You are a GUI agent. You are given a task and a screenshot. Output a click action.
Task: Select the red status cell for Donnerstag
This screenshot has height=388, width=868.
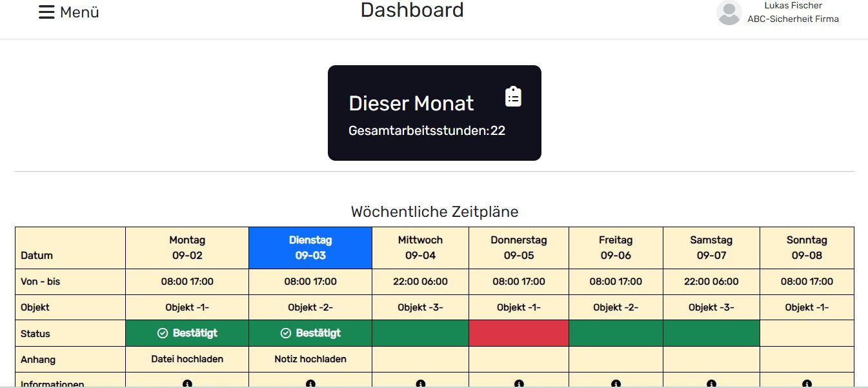pos(519,333)
